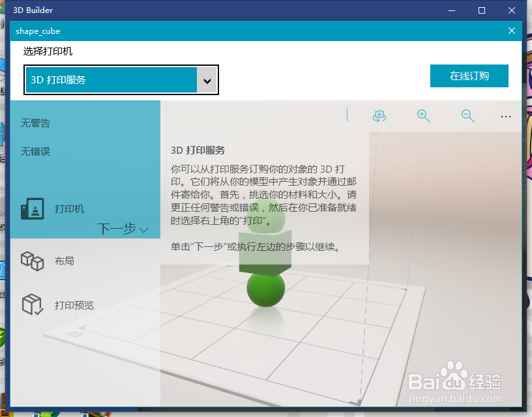Image resolution: width=532 pixels, height=417 pixels.
Task: Click the 无错误 status text
Action: click(x=35, y=151)
